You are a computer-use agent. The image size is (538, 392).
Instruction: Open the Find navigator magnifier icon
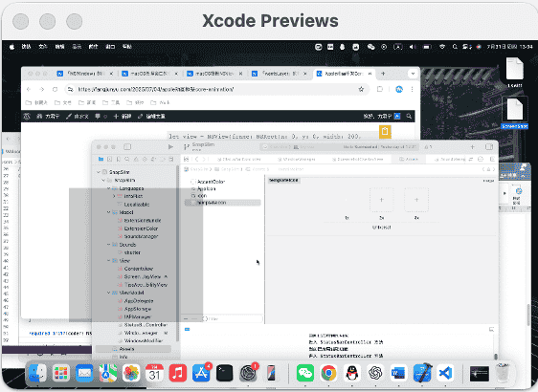[x=127, y=159]
